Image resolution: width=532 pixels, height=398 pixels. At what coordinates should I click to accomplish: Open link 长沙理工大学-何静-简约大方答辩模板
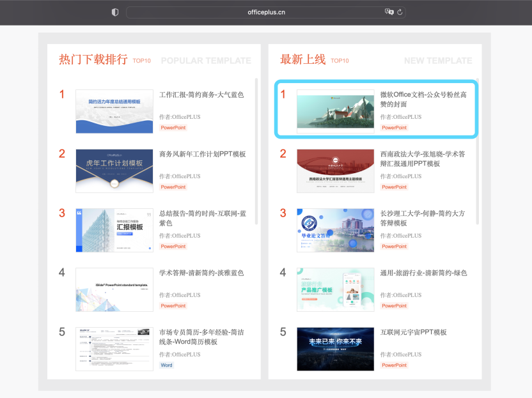(x=423, y=218)
